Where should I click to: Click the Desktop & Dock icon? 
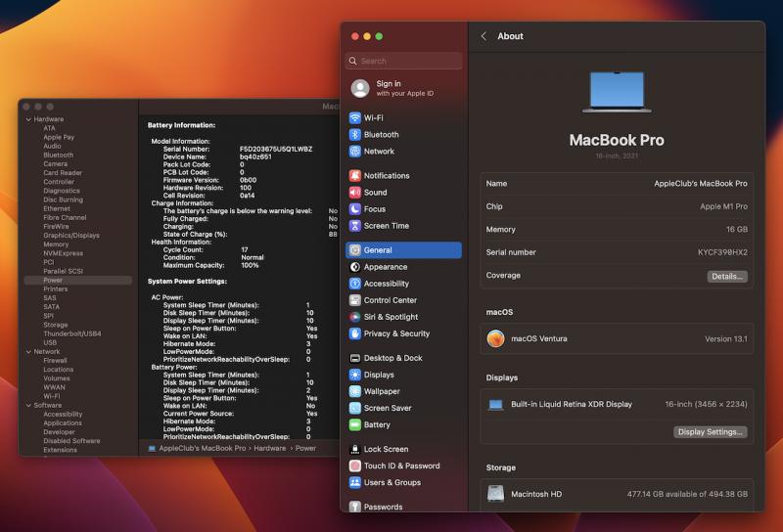coord(354,358)
